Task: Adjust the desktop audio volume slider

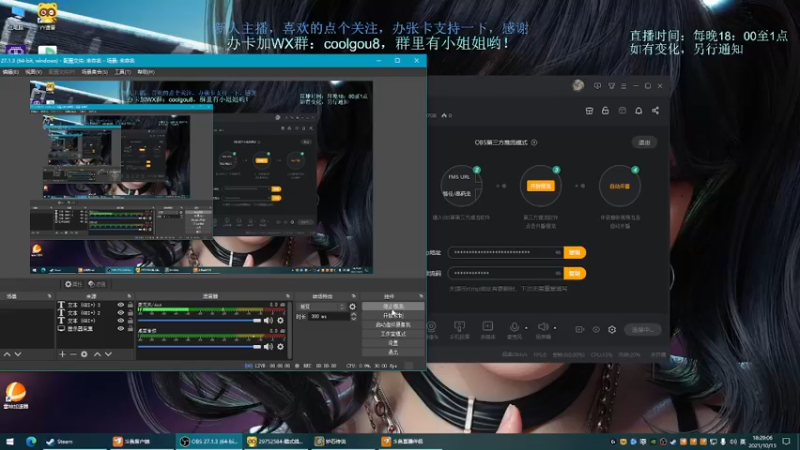Action: [199, 347]
